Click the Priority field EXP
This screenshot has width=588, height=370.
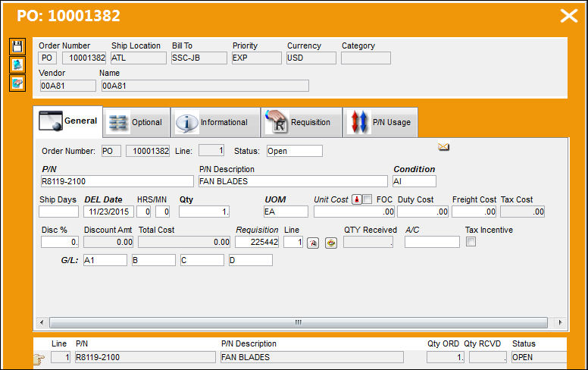coord(257,58)
